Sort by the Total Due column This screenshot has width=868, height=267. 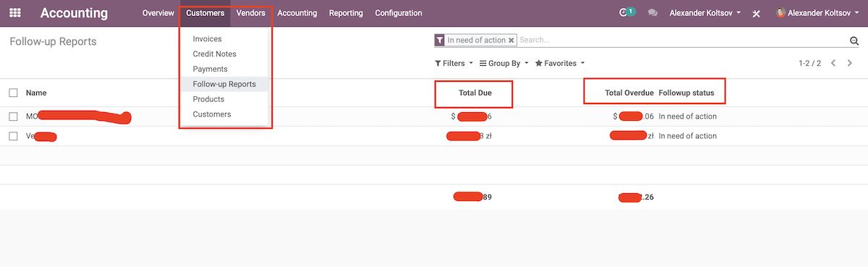click(x=475, y=93)
